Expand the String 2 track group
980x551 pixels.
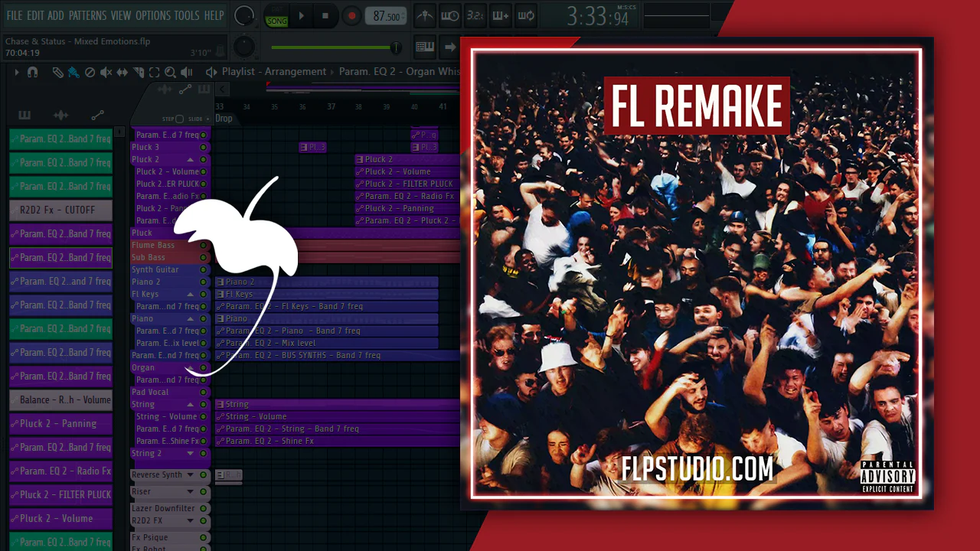tap(190, 453)
